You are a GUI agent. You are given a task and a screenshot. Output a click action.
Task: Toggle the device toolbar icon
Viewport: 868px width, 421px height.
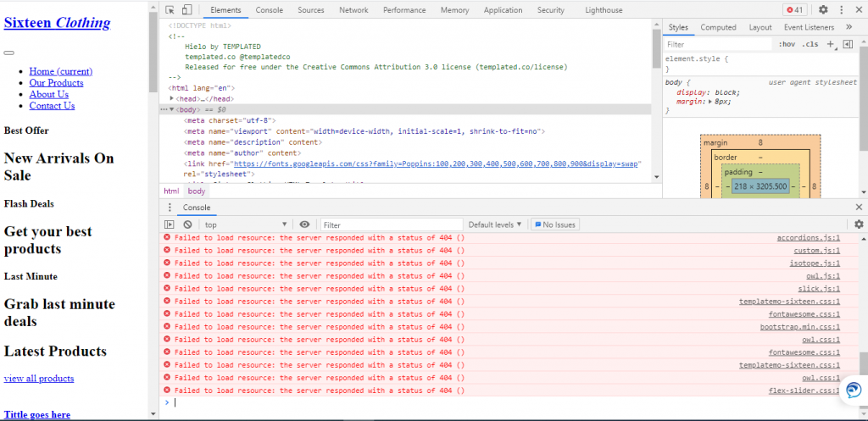[186, 10]
